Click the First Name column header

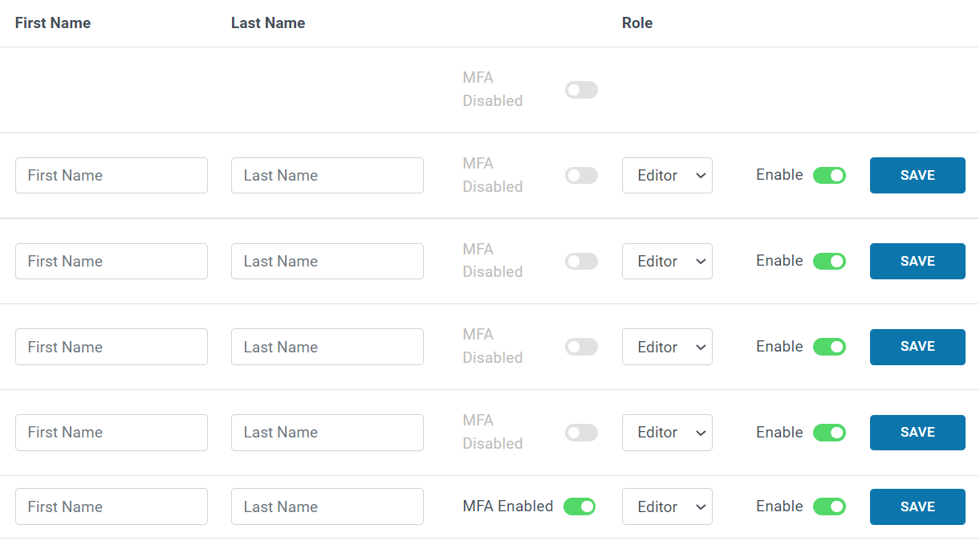pos(53,23)
